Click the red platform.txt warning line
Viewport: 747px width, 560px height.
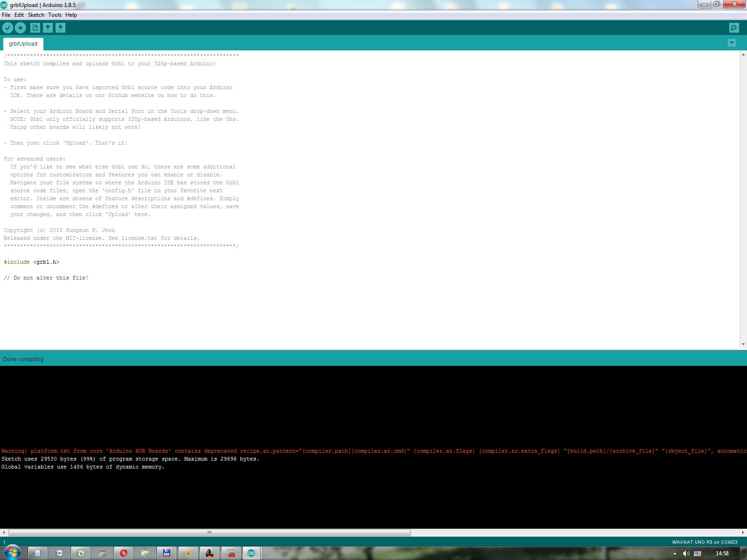373,451
